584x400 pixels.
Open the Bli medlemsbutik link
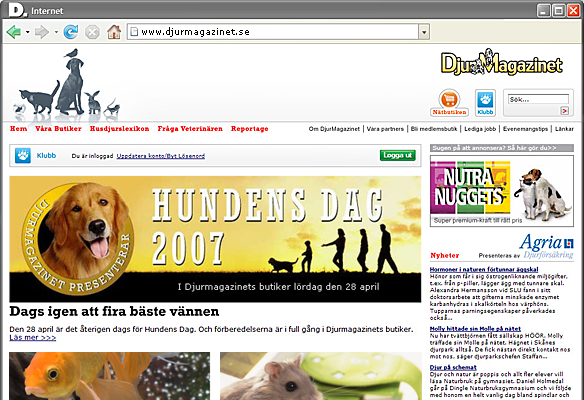pyautogui.click(x=434, y=129)
